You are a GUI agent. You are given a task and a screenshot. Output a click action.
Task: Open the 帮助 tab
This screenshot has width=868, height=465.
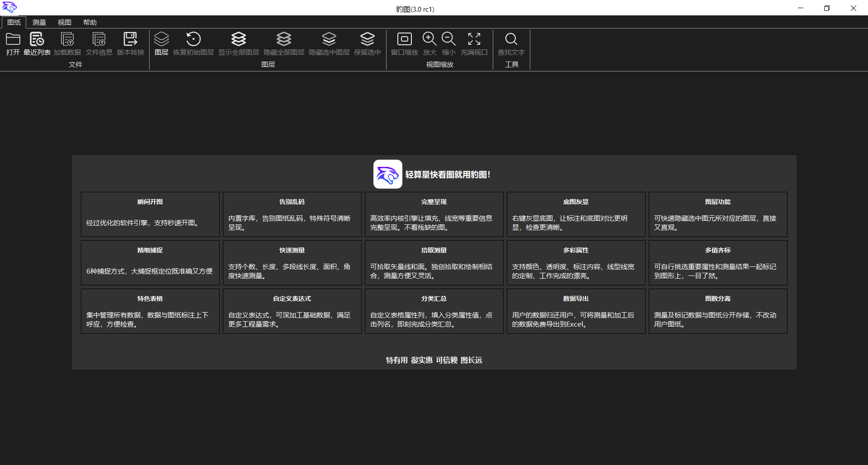coord(90,22)
